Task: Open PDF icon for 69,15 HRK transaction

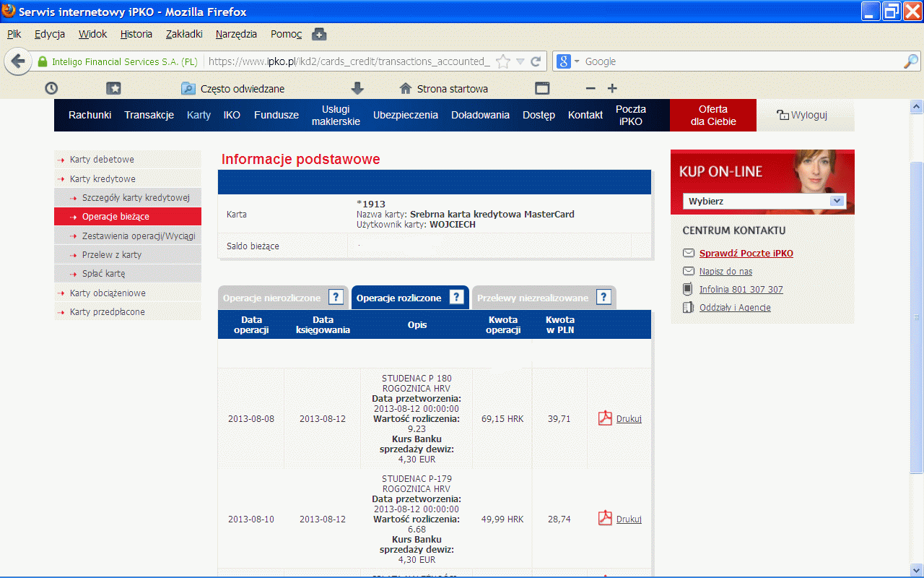Action: click(x=605, y=418)
